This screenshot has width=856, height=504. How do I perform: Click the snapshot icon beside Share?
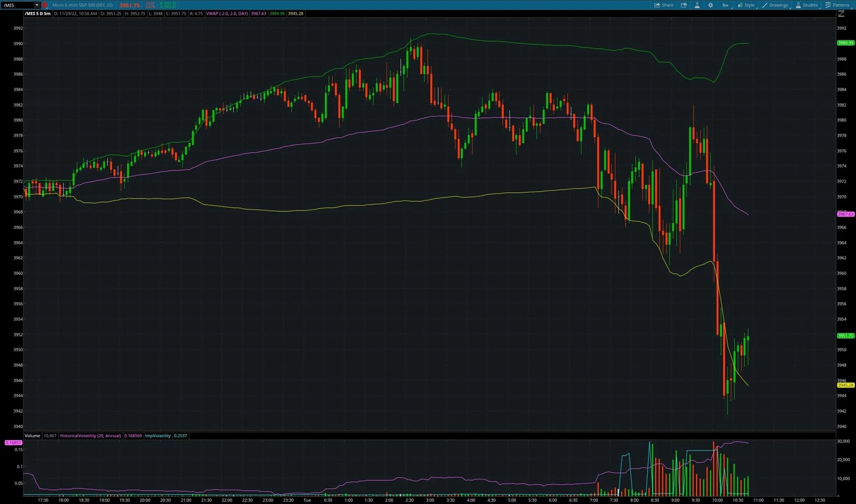(683, 5)
